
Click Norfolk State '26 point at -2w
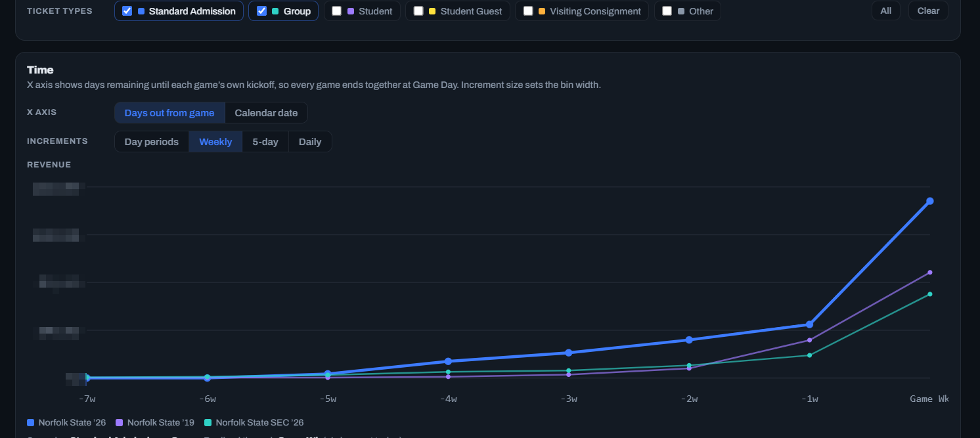(689, 340)
